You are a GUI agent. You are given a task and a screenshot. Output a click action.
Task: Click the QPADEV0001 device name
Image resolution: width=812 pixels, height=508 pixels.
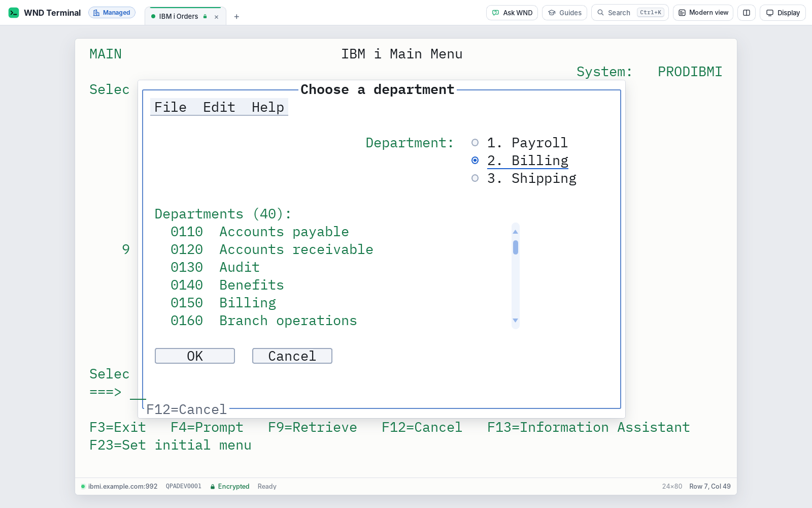184,487
